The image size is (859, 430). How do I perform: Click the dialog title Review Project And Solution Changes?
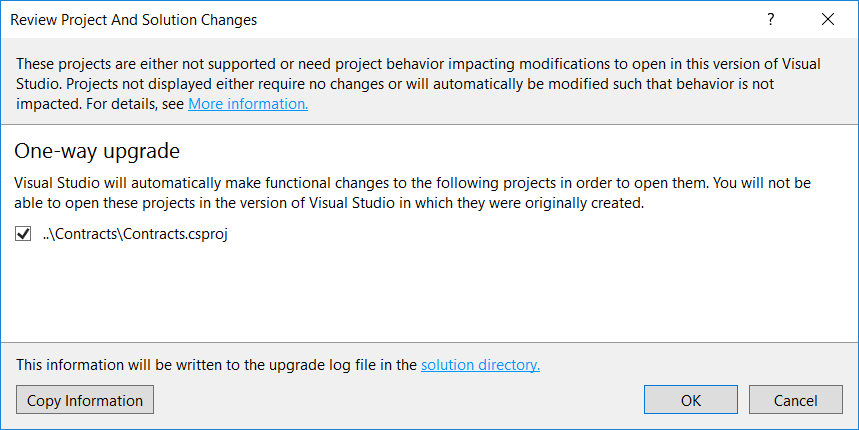[133, 19]
